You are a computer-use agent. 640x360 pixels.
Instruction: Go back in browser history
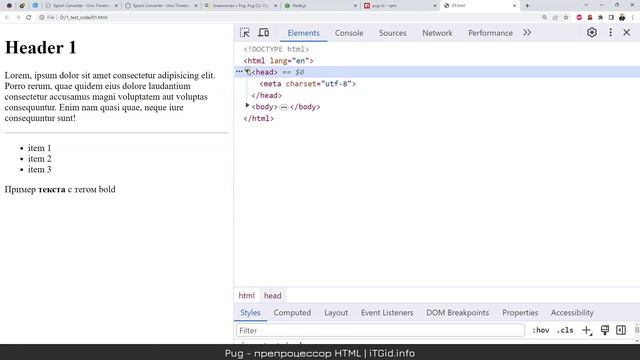coord(7,18)
